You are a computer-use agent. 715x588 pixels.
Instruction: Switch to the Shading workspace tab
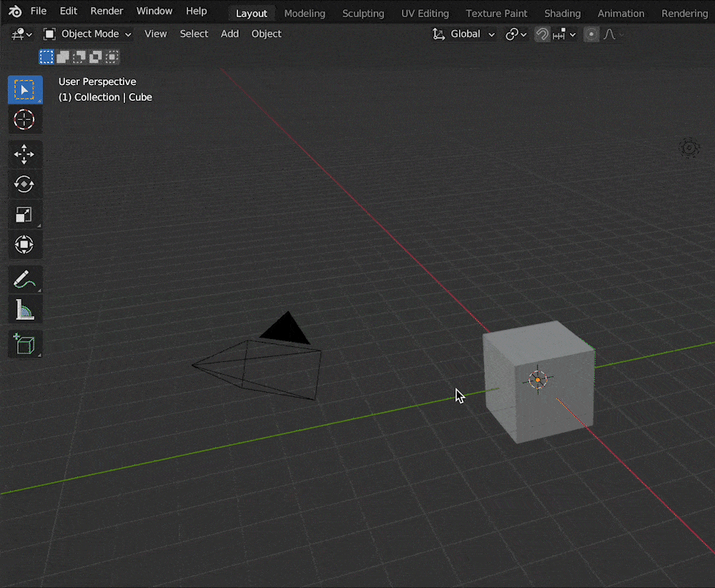coord(562,14)
